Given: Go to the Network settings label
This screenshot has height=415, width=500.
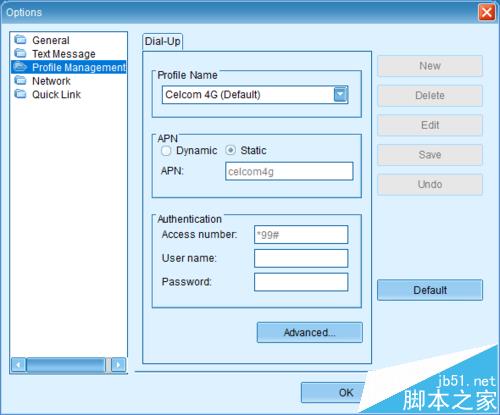Looking at the screenshot, I should (x=51, y=81).
